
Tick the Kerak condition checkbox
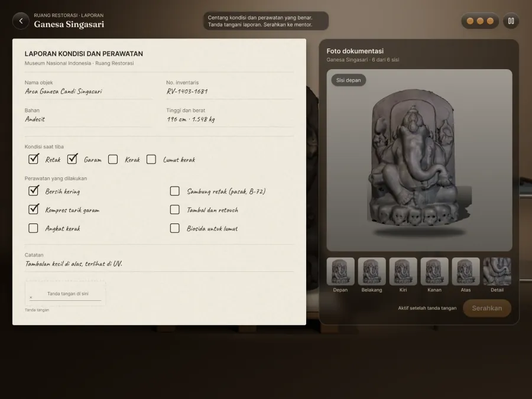pos(113,159)
